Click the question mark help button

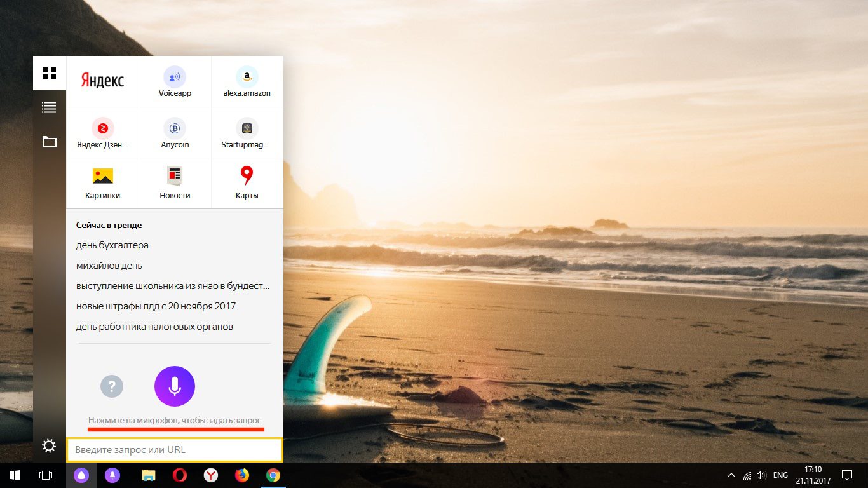(112, 386)
